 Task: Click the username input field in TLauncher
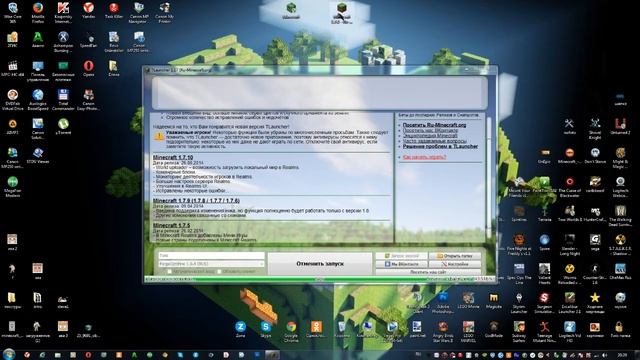pos(211,256)
